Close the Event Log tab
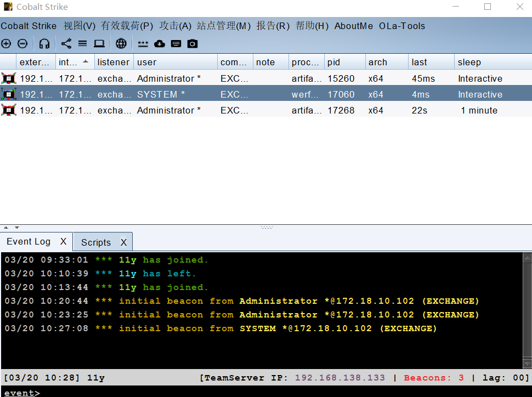 (63, 241)
